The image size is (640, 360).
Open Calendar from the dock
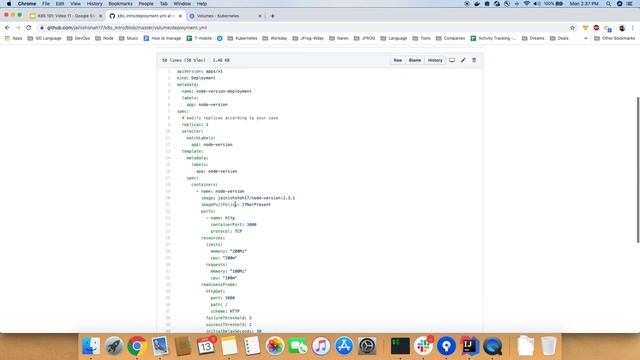(206, 346)
